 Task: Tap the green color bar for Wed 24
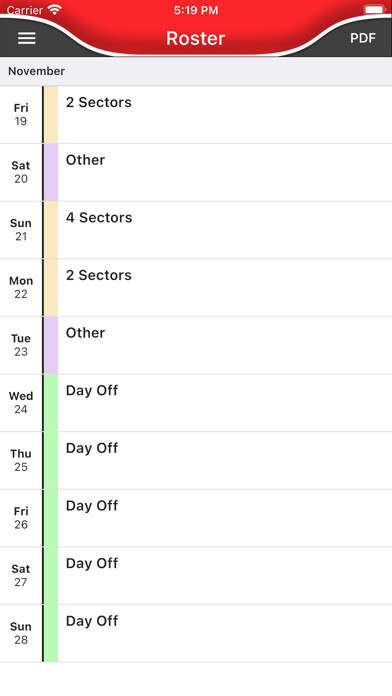click(x=51, y=403)
